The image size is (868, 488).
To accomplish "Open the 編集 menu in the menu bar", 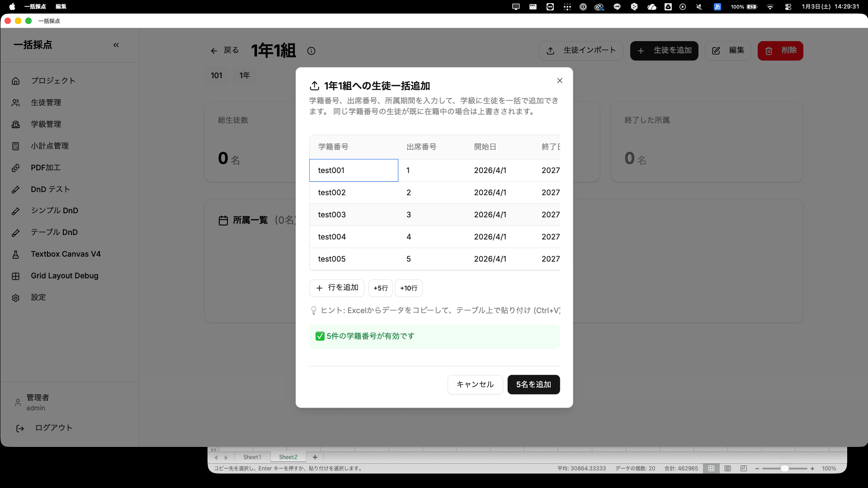I will (x=60, y=7).
